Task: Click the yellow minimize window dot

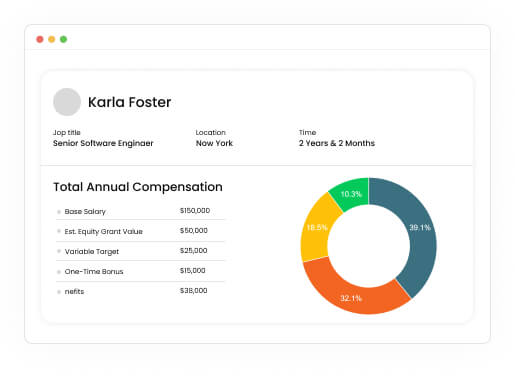Action: 52,39
